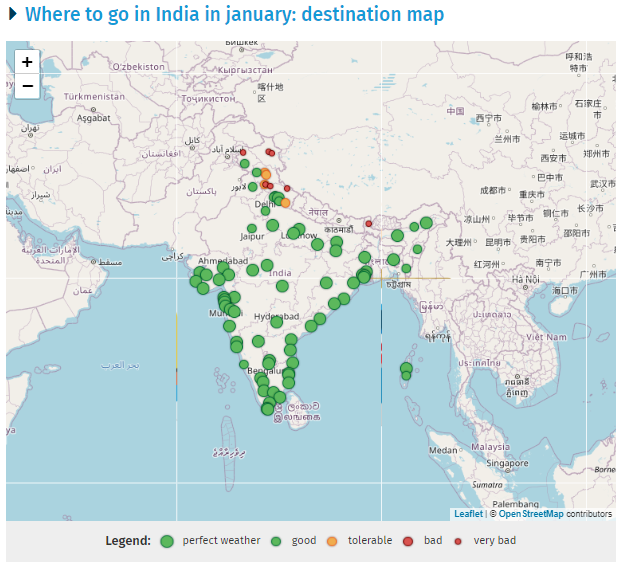The image size is (621, 567).
Task: Click the green marker on Andaman Islands
Action: tap(406, 369)
